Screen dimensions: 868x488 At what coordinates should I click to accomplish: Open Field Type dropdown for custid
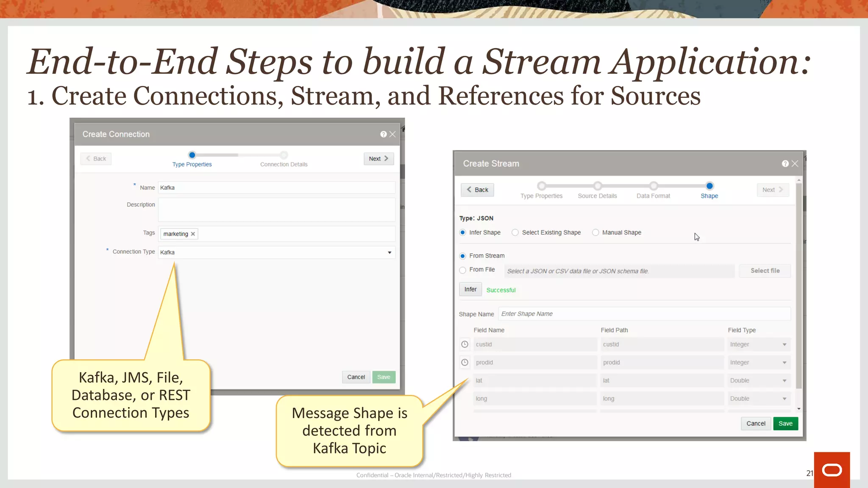(759, 344)
